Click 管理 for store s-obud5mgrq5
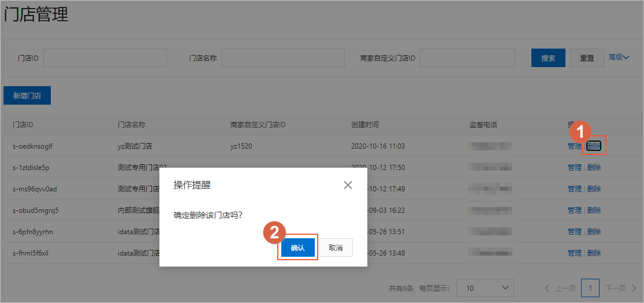 (575, 210)
